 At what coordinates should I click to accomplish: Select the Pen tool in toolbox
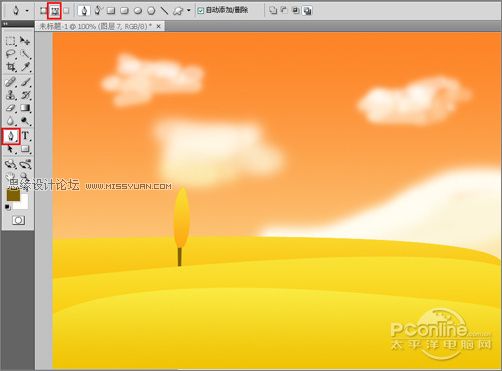(x=11, y=136)
